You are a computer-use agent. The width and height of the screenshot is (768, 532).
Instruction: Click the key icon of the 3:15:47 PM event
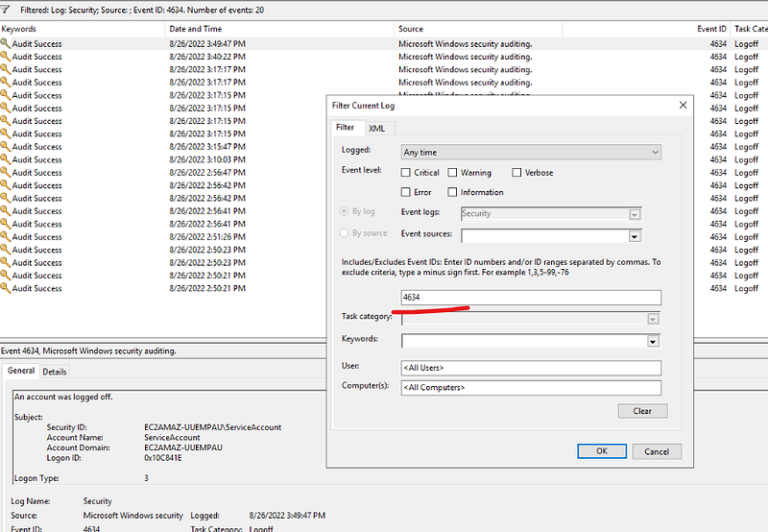tap(6, 146)
